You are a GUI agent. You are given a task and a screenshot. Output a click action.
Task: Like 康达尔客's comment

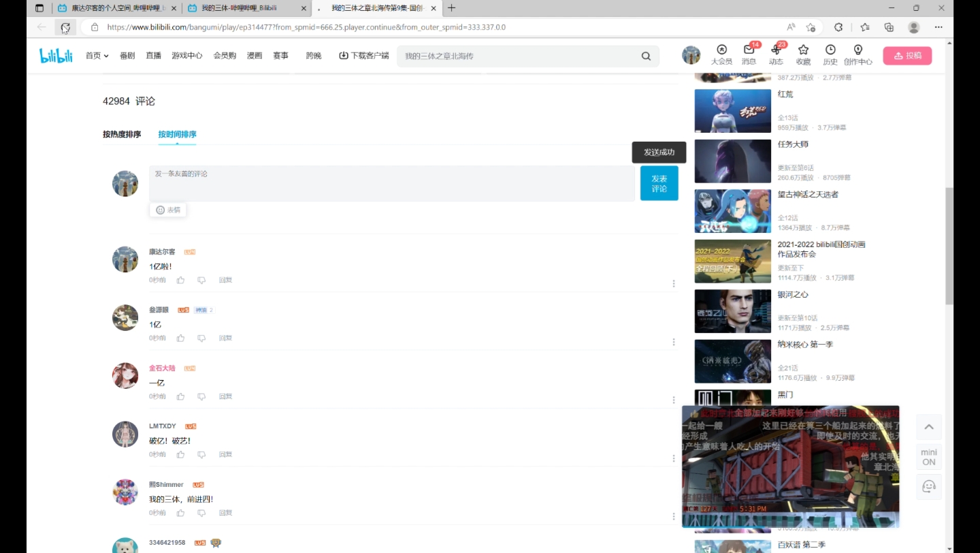click(x=180, y=280)
